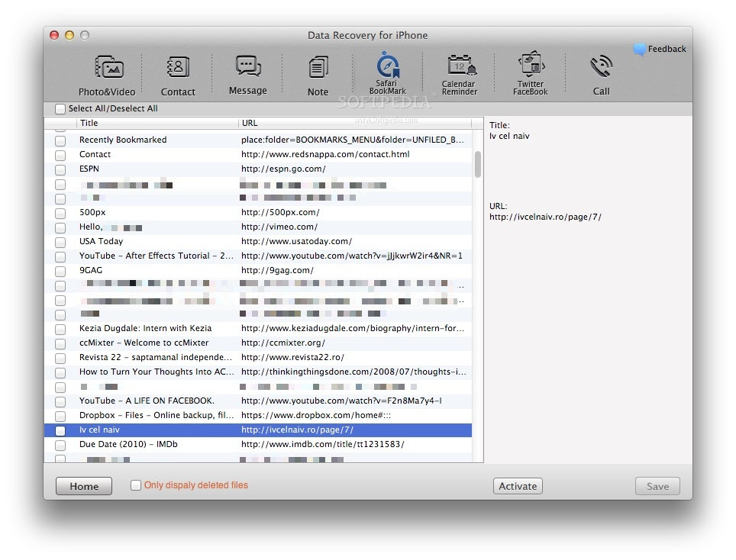Viewport: 736px width, 560px height.
Task: Tick the Iv cel naiv checkbox
Action: [60, 430]
